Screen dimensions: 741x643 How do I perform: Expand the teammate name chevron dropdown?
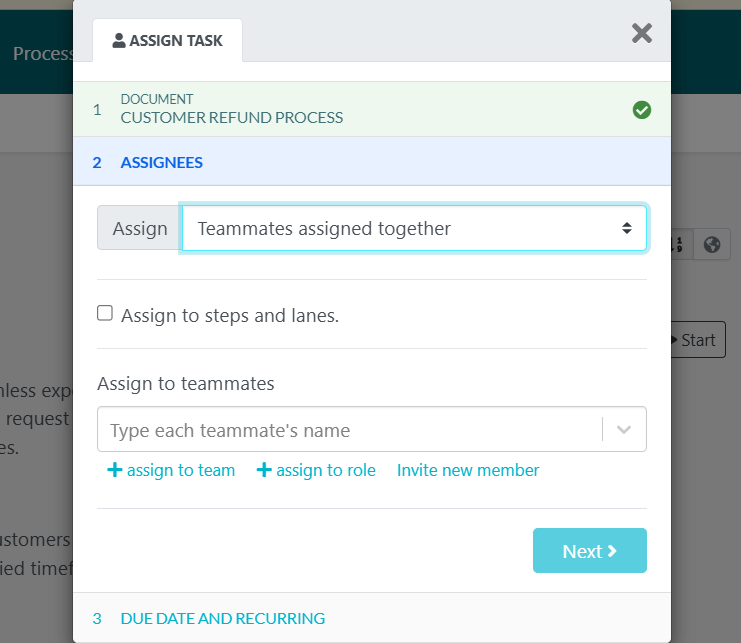click(624, 430)
